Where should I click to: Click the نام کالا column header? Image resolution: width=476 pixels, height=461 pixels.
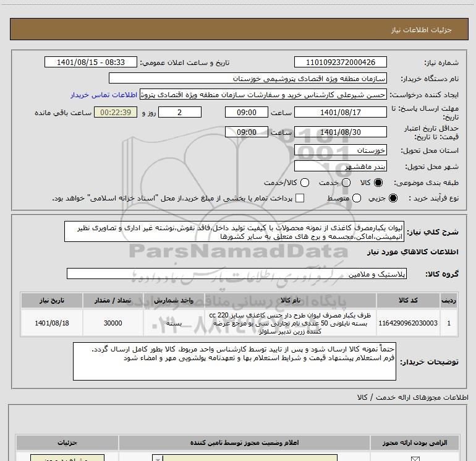(x=290, y=300)
